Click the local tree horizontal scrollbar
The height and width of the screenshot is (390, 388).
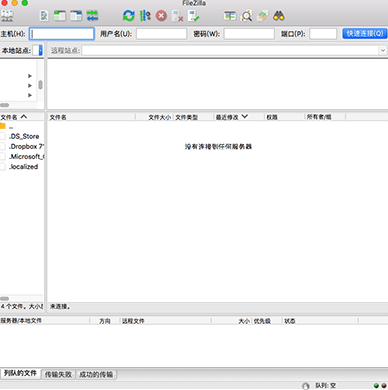coord(5,105)
